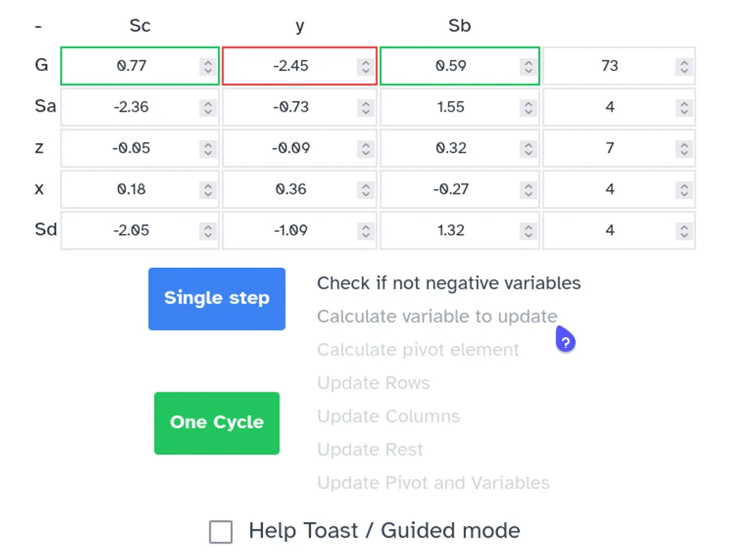Viewport: 731px width, 560px height.
Task: Click stepper arrows in G row Sc cell
Action: [x=207, y=67]
